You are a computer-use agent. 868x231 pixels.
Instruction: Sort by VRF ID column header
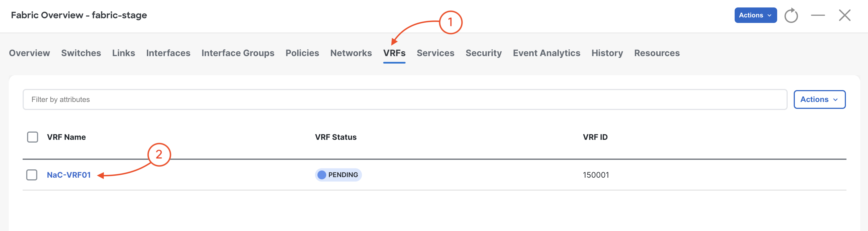595,137
